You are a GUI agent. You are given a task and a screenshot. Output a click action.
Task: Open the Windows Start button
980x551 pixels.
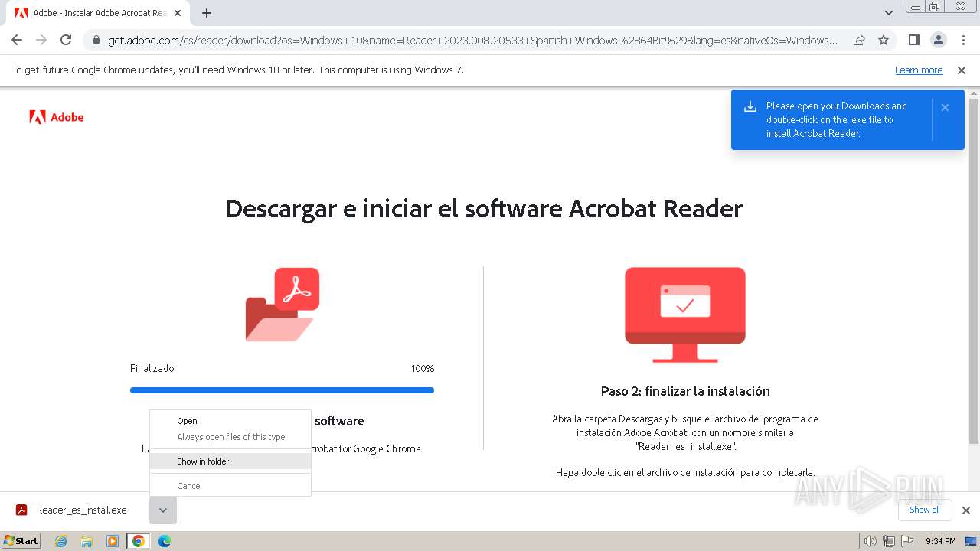coord(21,541)
